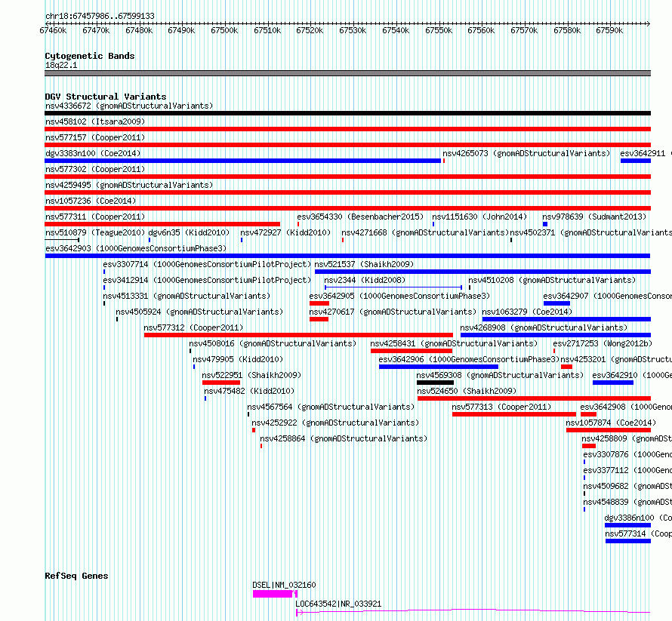Select nsv4510208 gnomAD label
The width and height of the screenshot is (672, 621).
552,280
